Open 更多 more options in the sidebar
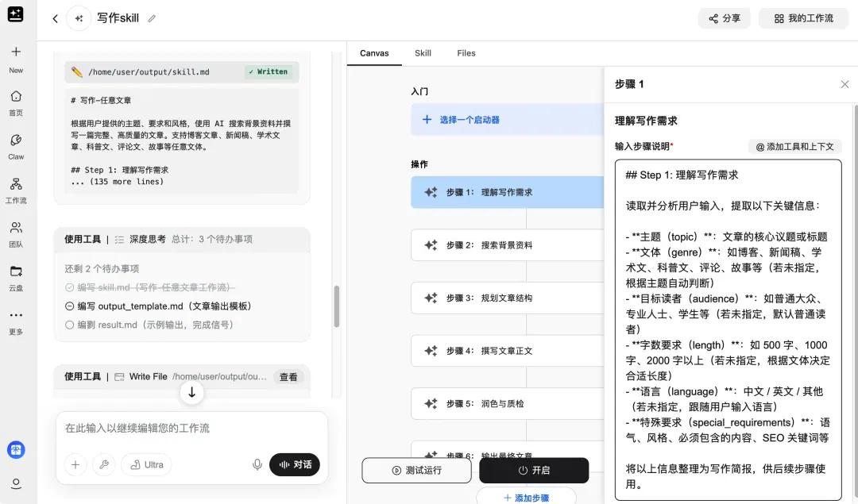858x504 pixels. pyautogui.click(x=16, y=322)
